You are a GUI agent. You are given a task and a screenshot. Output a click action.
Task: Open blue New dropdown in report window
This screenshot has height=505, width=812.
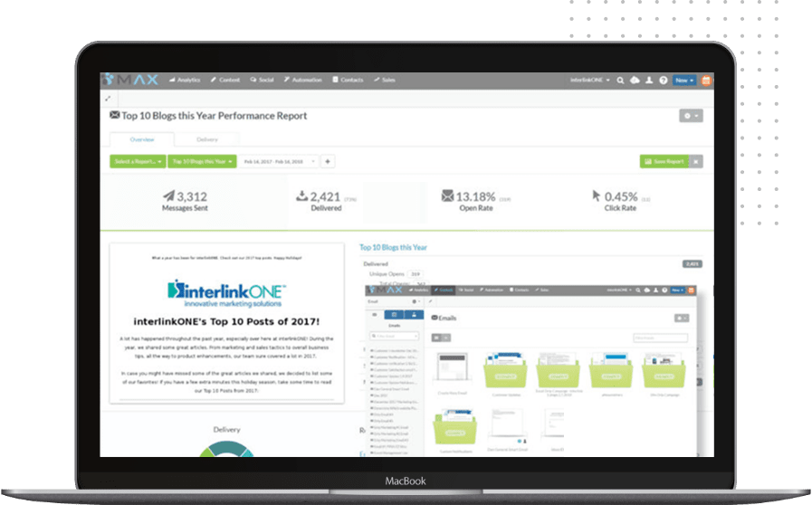pyautogui.click(x=684, y=81)
